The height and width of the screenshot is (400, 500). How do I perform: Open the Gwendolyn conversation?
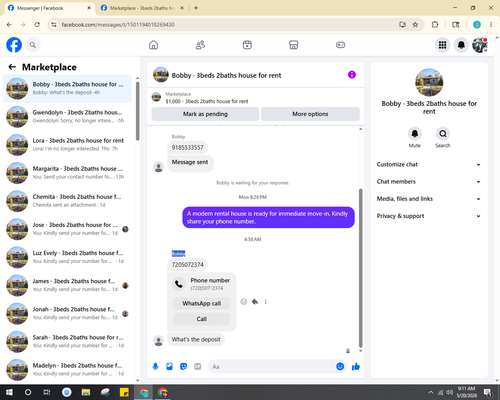pos(67,117)
